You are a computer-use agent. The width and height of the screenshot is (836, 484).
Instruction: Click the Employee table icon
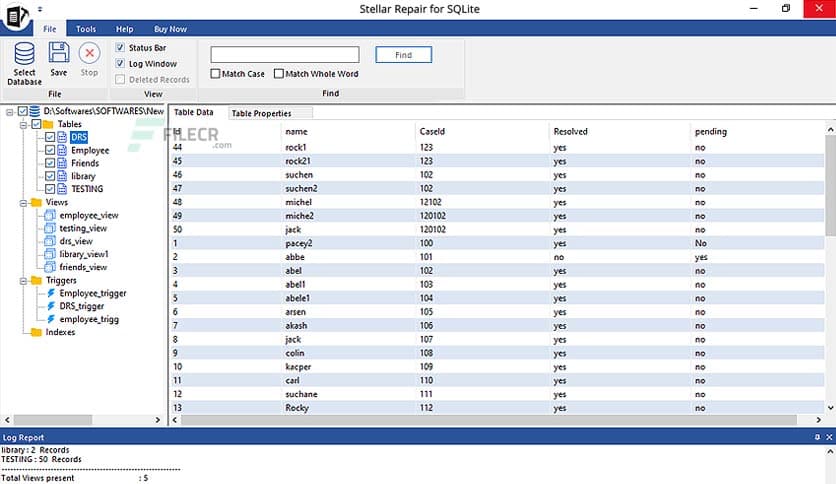pos(62,150)
